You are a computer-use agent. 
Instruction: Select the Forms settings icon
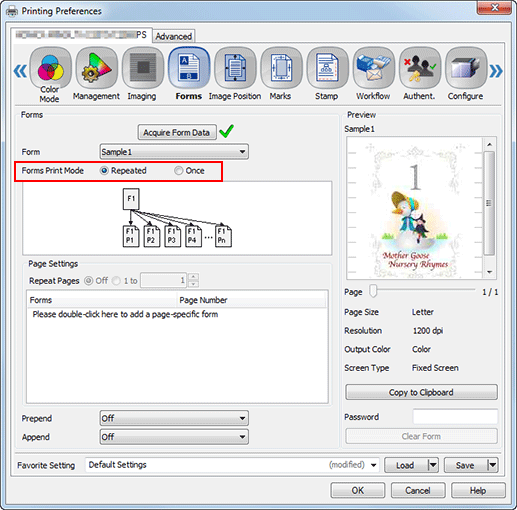[189, 68]
